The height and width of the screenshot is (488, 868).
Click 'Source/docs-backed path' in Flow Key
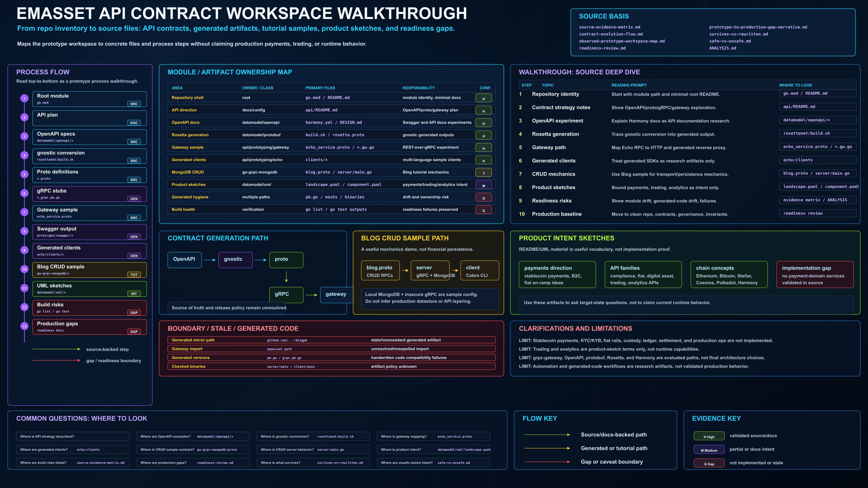click(x=614, y=435)
